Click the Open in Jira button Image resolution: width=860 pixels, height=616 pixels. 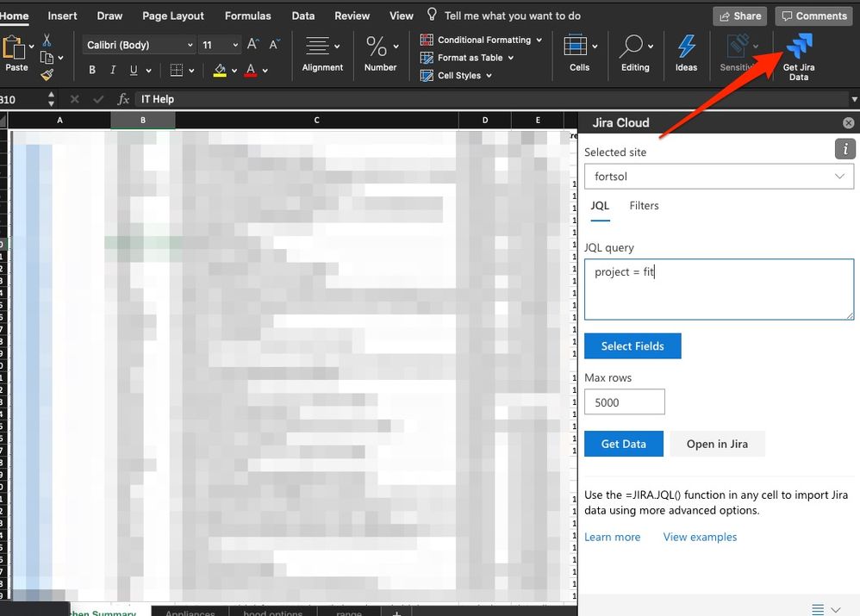click(717, 444)
